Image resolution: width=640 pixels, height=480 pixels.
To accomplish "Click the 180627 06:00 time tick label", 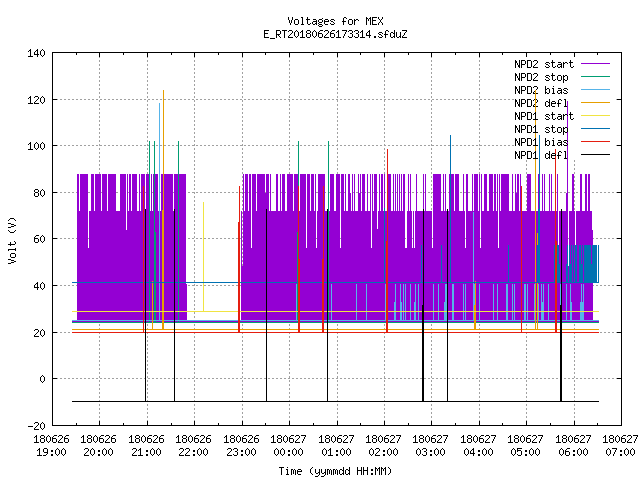I will 573,446.
